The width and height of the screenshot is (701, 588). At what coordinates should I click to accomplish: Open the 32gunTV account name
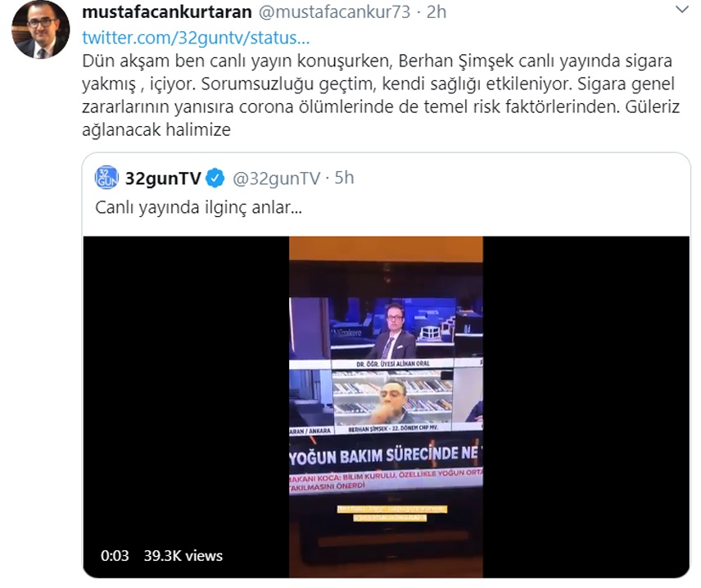[163, 179]
